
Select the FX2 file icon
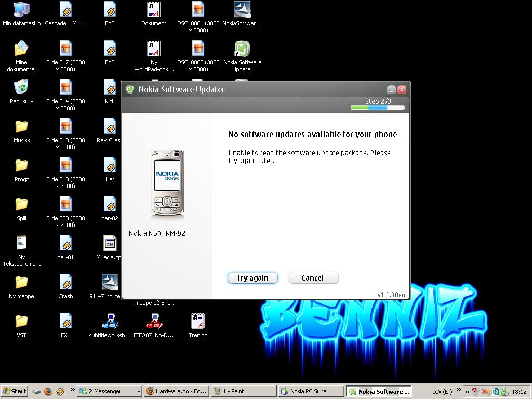tap(110, 14)
